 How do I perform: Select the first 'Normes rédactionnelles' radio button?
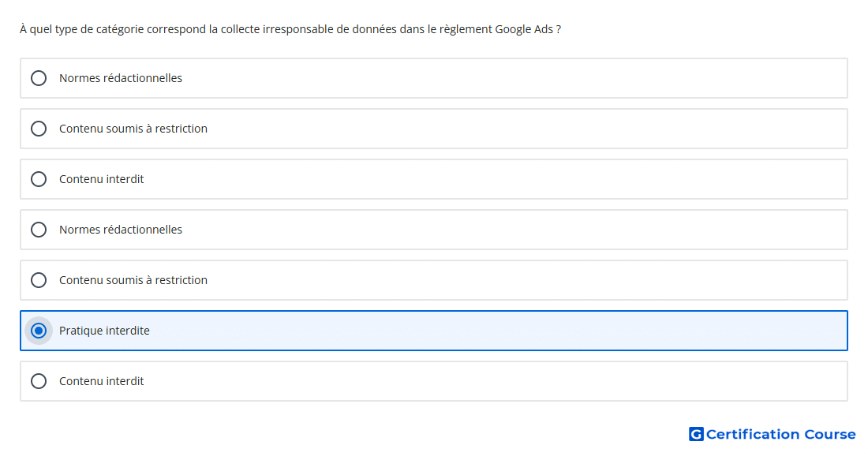[39, 78]
